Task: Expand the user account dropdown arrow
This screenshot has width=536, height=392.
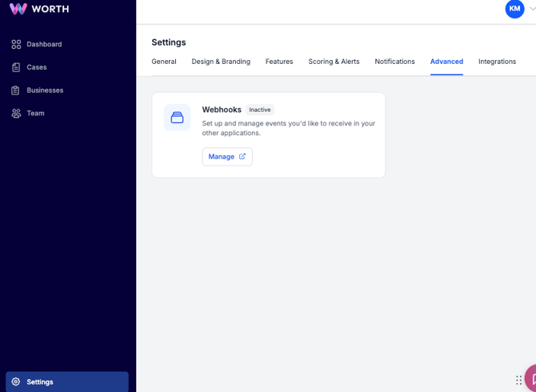Action: [532, 10]
